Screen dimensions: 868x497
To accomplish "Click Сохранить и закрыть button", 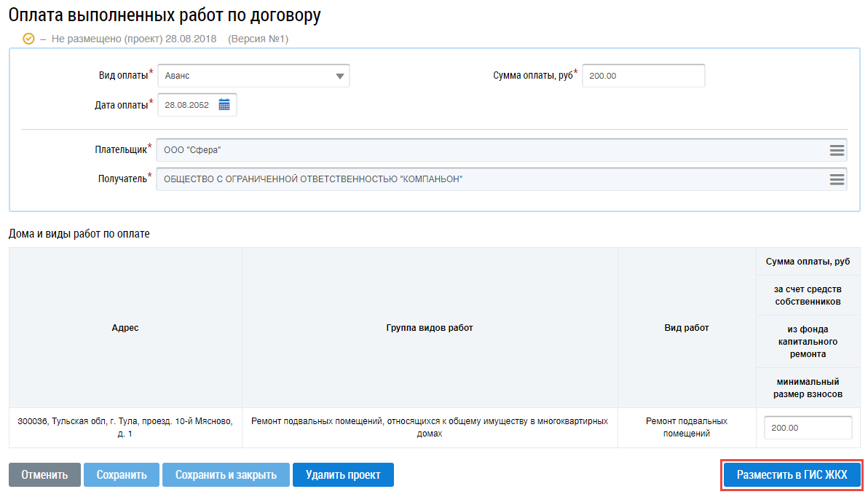I will tap(226, 475).
